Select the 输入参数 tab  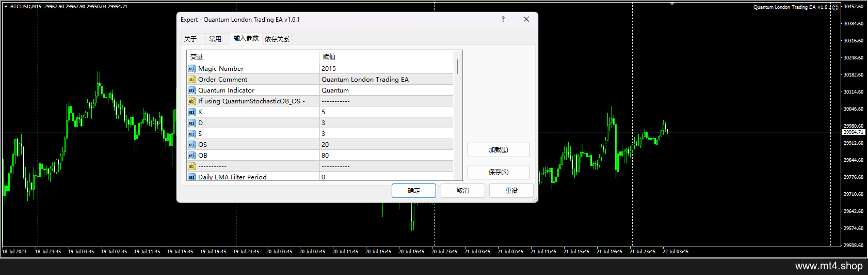coord(246,38)
